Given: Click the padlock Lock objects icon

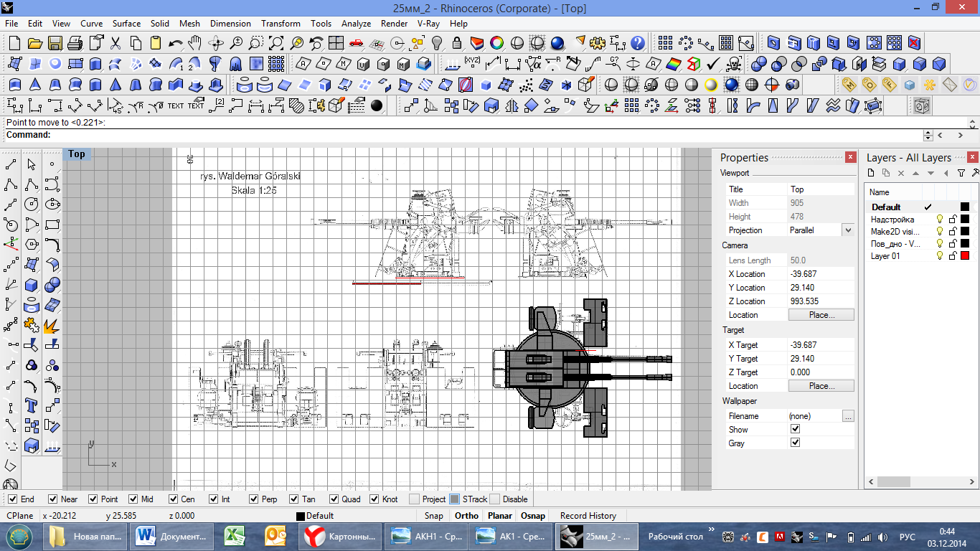Looking at the screenshot, I should pos(457,43).
